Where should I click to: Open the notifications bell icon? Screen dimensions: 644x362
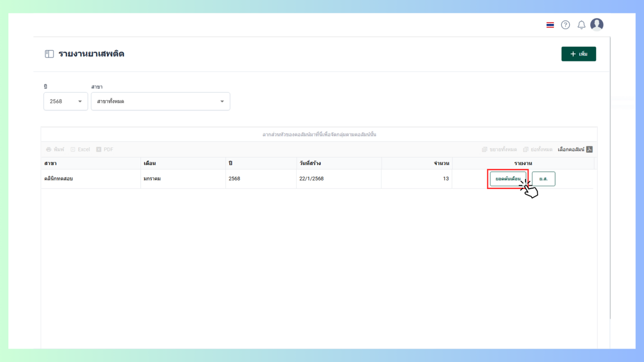581,25
